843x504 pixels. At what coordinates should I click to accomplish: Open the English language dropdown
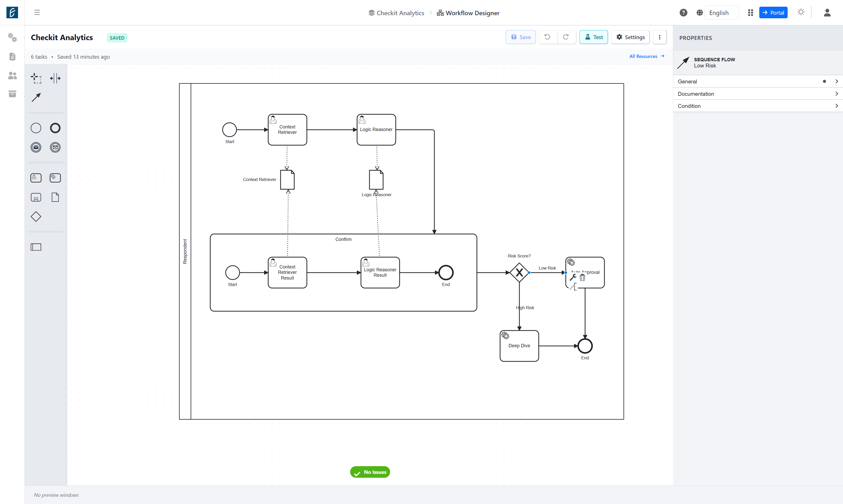pos(721,13)
